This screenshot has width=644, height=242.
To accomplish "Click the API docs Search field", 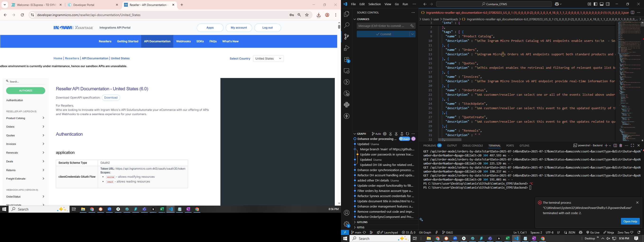I will 26,82.
